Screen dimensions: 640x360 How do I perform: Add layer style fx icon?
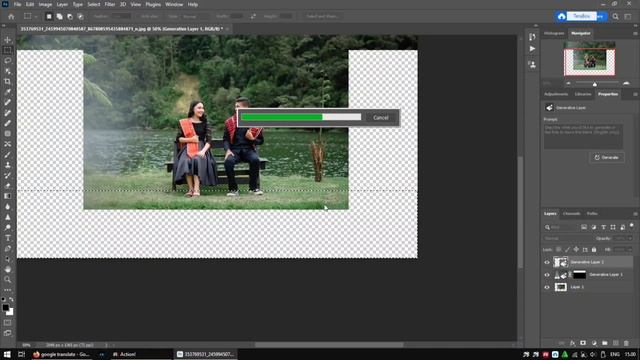[572, 343]
